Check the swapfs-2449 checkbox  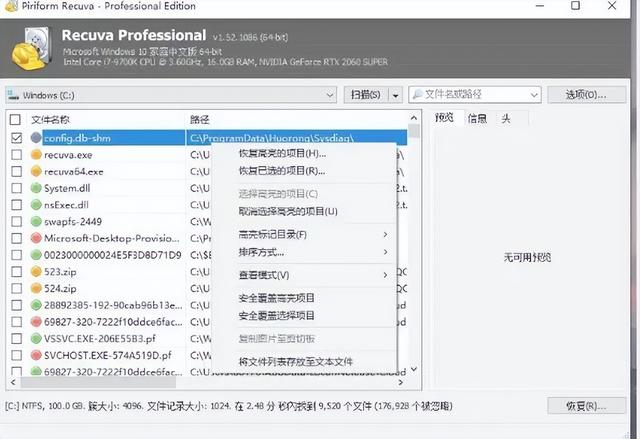(16, 222)
